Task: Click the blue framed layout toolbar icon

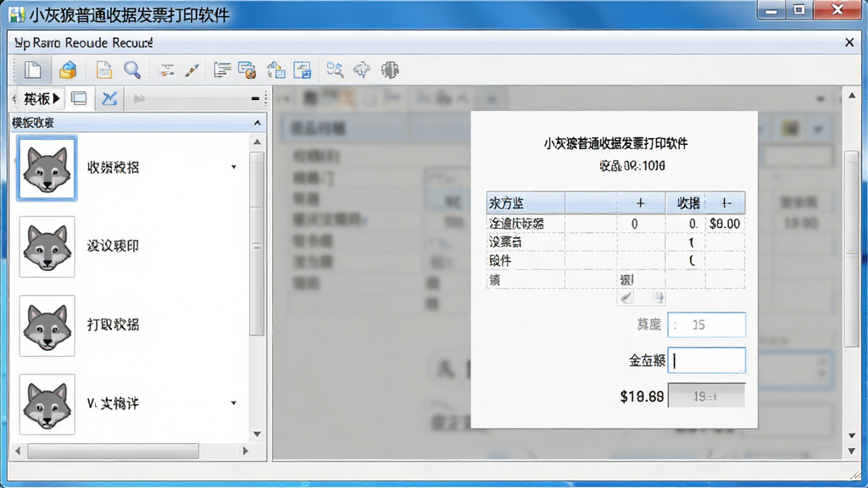Action: click(303, 70)
